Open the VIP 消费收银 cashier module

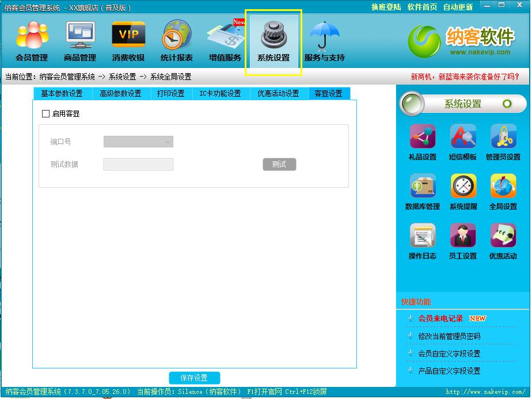[128, 41]
